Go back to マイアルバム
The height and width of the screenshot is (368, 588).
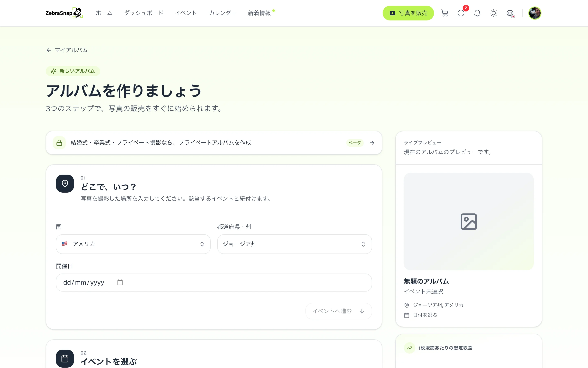click(x=67, y=50)
